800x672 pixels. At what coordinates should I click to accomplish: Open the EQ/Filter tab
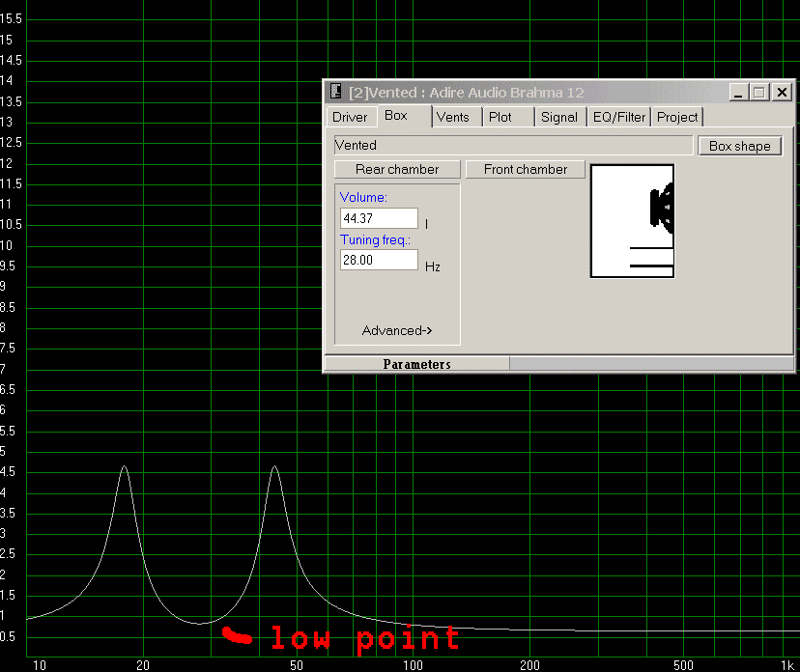[619, 117]
